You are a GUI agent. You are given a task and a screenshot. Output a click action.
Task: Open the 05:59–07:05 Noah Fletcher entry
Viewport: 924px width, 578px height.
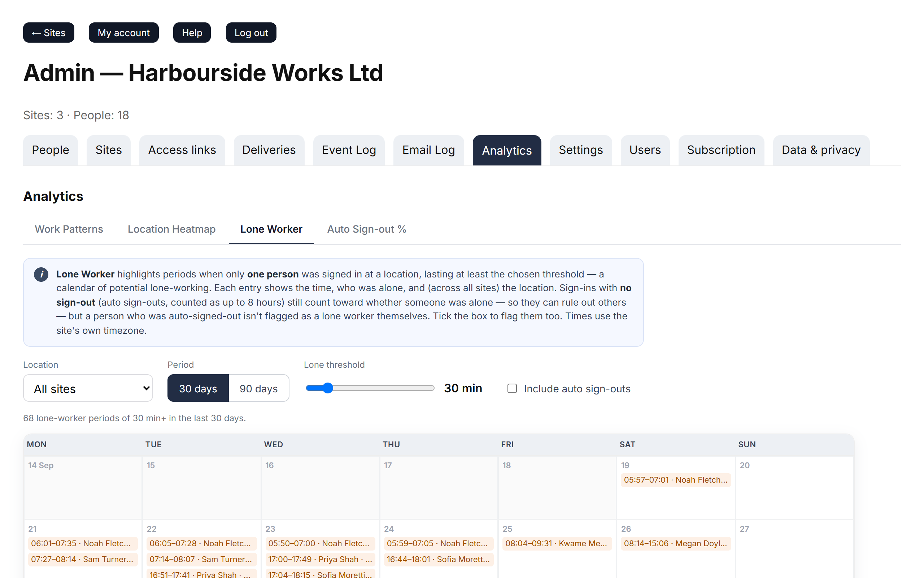pos(438,543)
